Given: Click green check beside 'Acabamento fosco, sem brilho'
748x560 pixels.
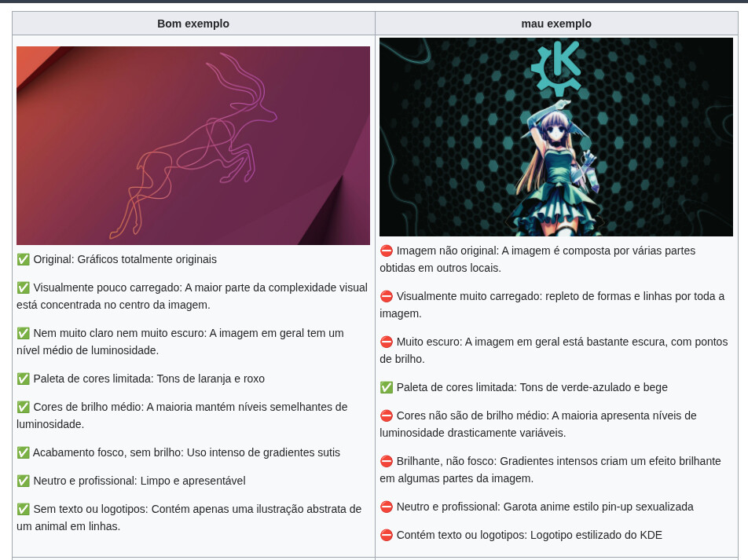Looking at the screenshot, I should [x=23, y=452].
